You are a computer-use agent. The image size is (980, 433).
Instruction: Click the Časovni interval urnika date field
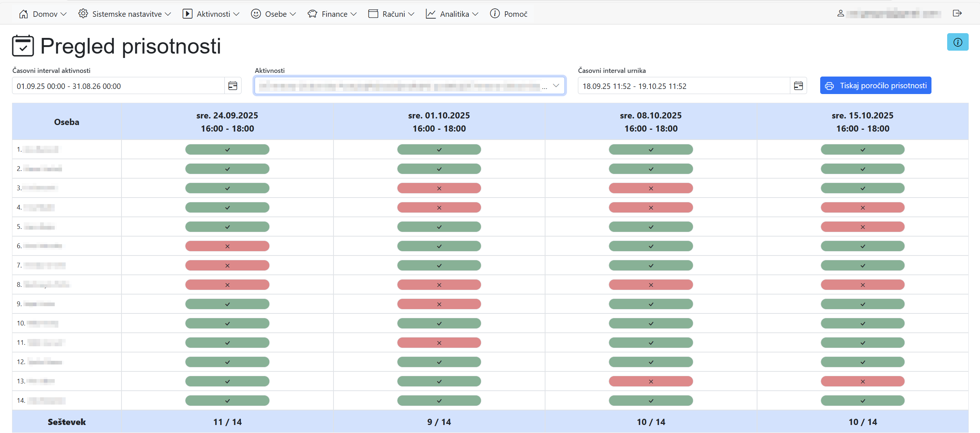pyautogui.click(x=683, y=86)
